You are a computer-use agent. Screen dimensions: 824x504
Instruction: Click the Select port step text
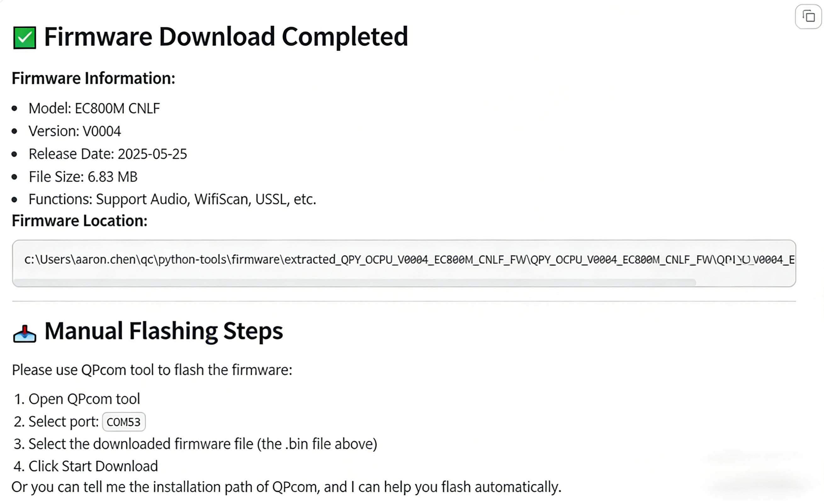coord(63,422)
